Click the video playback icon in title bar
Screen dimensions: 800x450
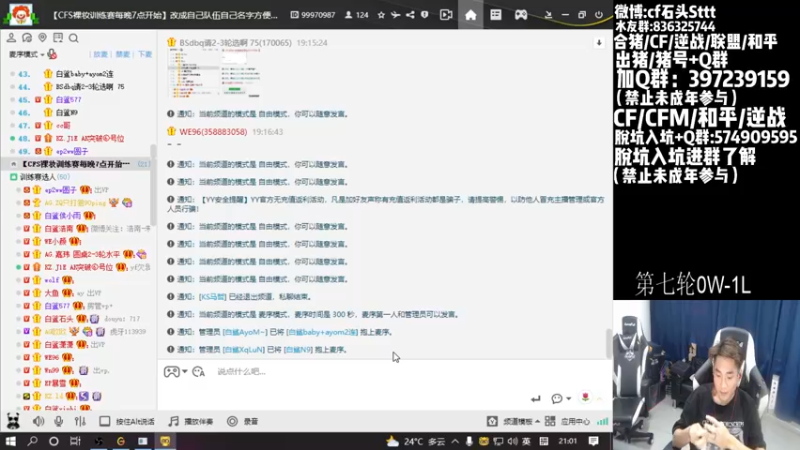point(446,15)
